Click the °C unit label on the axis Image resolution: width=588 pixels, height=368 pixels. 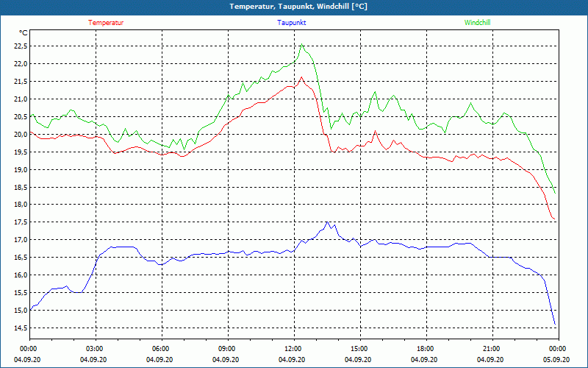(23, 33)
